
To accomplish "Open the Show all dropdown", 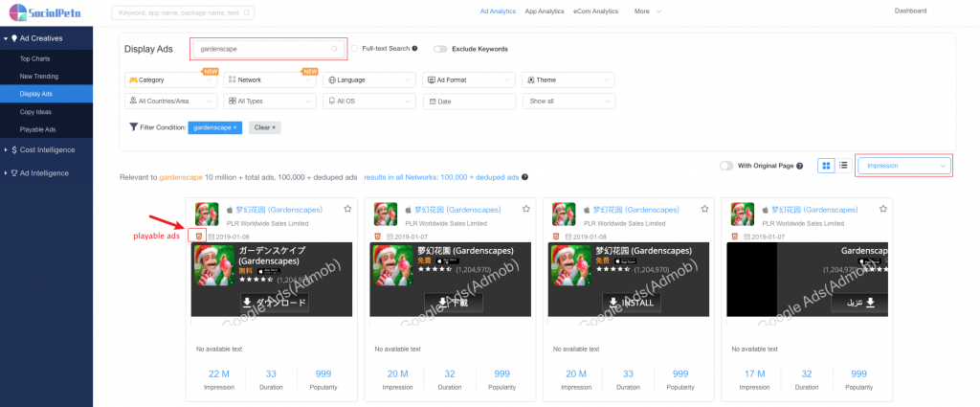I will tap(569, 102).
